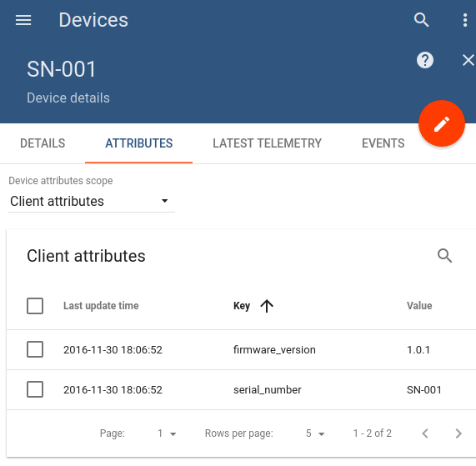
Task: Go to the previous page arrow
Action: [425, 433]
